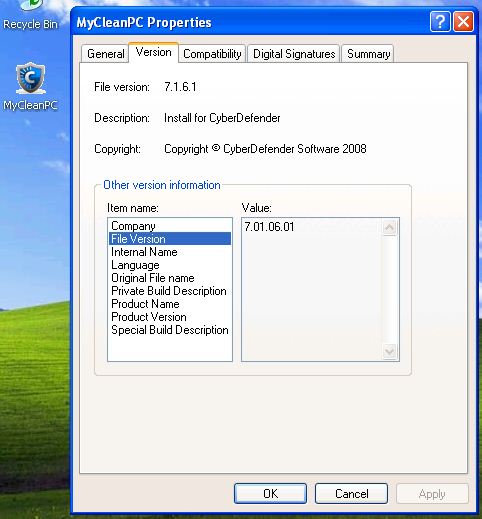Screen dimensions: 482x519
Task: Select Product Name item
Action: (x=169, y=304)
